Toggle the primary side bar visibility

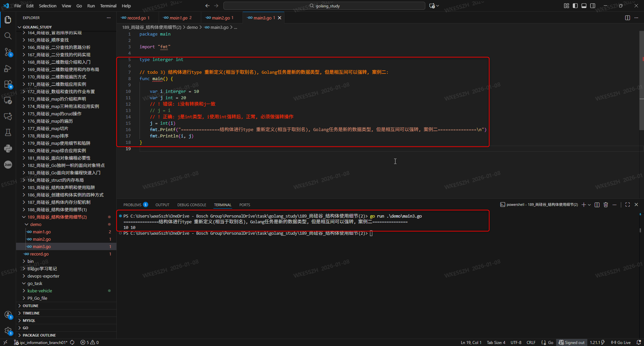[575, 6]
